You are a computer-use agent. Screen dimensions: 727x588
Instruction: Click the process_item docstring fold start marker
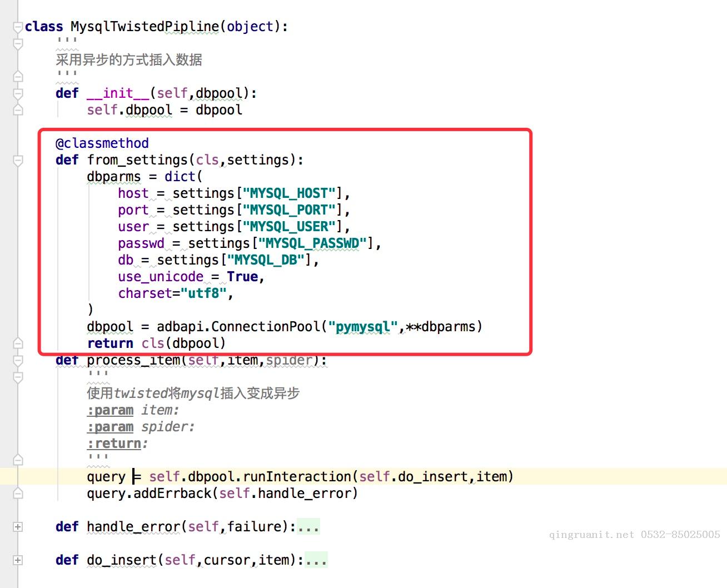coord(18,377)
